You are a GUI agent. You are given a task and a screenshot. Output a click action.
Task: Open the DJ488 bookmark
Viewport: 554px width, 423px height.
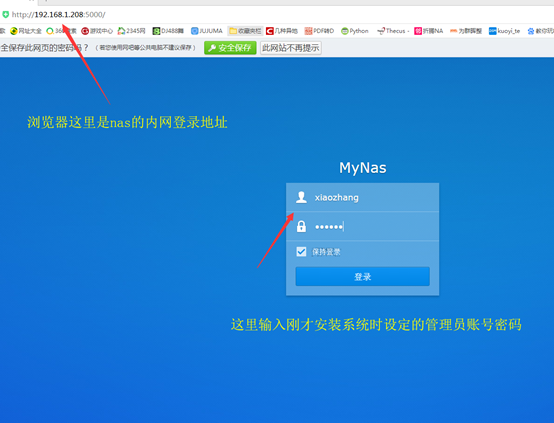(x=168, y=31)
